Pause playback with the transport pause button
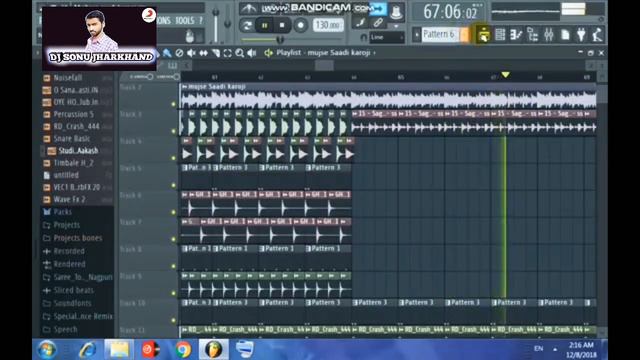The height and width of the screenshot is (360, 640). 264,25
